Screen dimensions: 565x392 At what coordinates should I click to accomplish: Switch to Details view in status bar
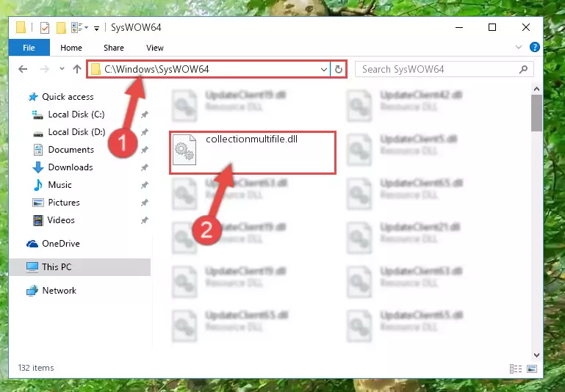516,369
